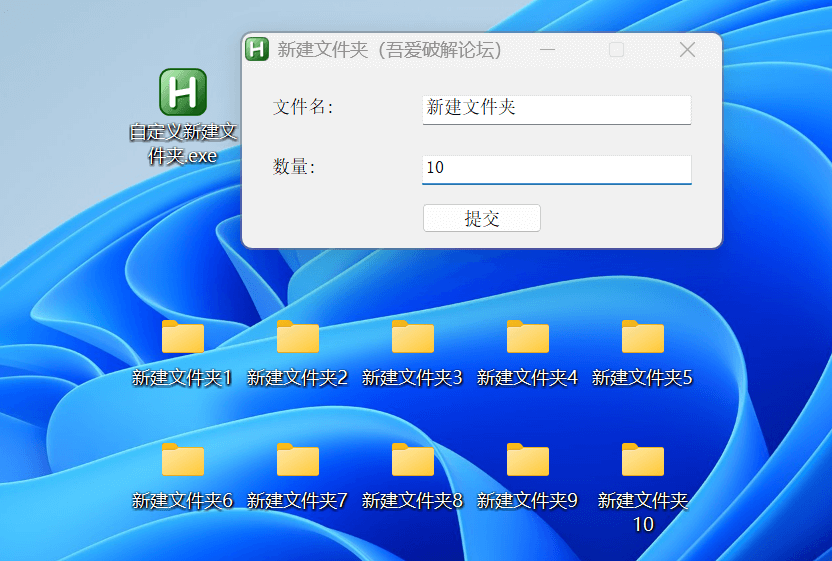Viewport: 832px width, 561px height.
Task: Select the 新建文件夹5 folder icon
Action: (643, 336)
